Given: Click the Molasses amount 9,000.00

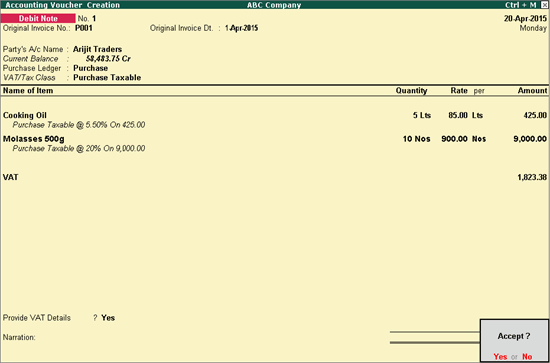Looking at the screenshot, I should (x=530, y=139).
